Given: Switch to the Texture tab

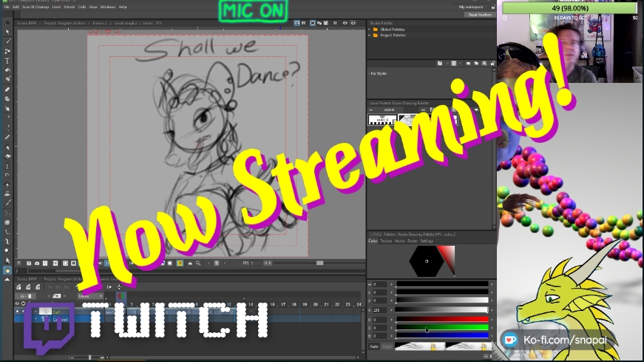Looking at the screenshot, I should [386, 241].
